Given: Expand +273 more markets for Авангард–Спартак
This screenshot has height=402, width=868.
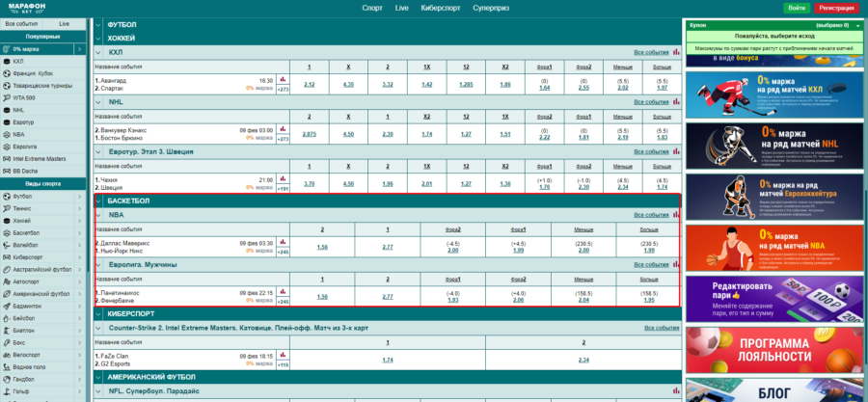Looking at the screenshot, I should tap(283, 89).
